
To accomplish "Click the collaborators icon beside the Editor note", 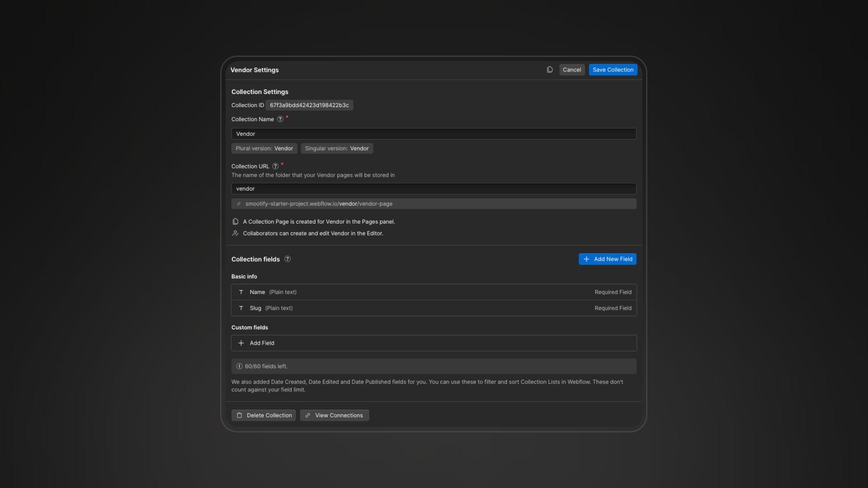I will point(235,233).
